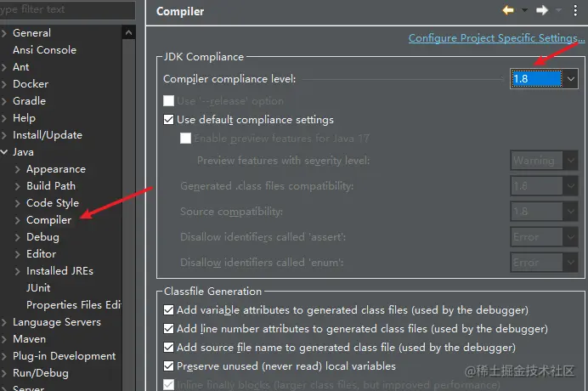Uncheck Use default compliance settings
The height and width of the screenshot is (391, 588).
pos(169,119)
